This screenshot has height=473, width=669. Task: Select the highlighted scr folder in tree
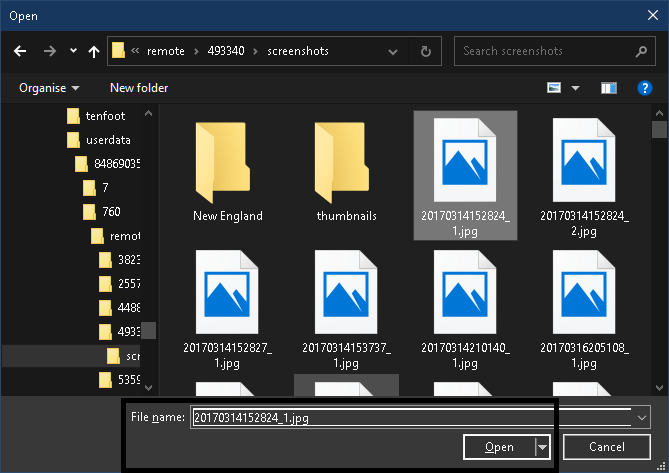coord(123,356)
